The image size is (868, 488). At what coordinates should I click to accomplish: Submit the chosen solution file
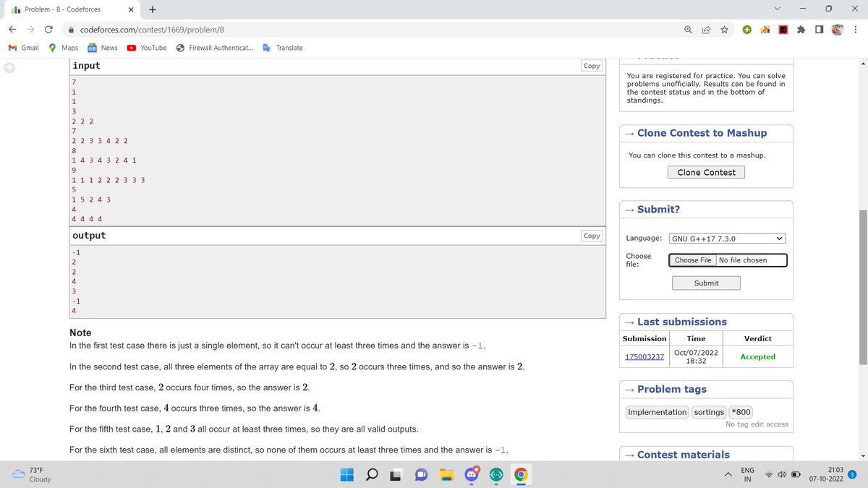click(706, 283)
